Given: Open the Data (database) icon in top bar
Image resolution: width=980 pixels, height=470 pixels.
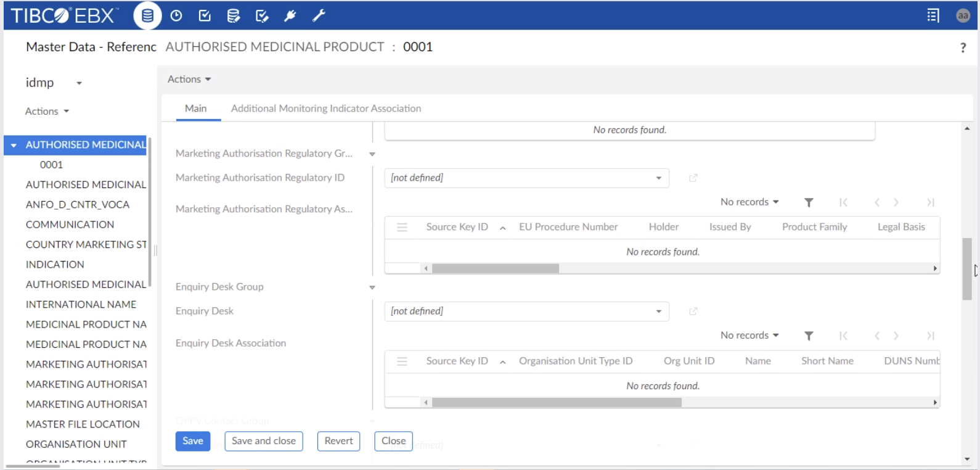Looking at the screenshot, I should click(x=147, y=15).
